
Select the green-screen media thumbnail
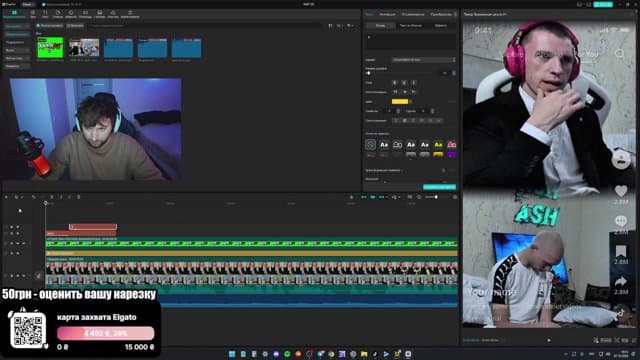point(50,48)
